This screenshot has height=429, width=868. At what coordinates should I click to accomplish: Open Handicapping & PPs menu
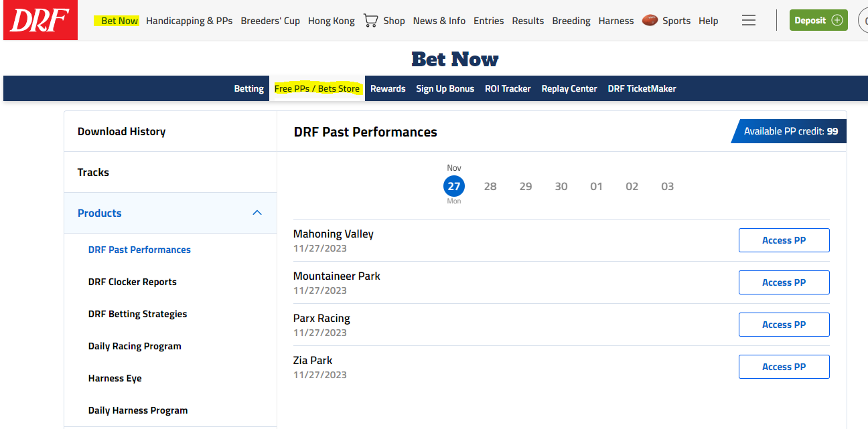(x=190, y=21)
